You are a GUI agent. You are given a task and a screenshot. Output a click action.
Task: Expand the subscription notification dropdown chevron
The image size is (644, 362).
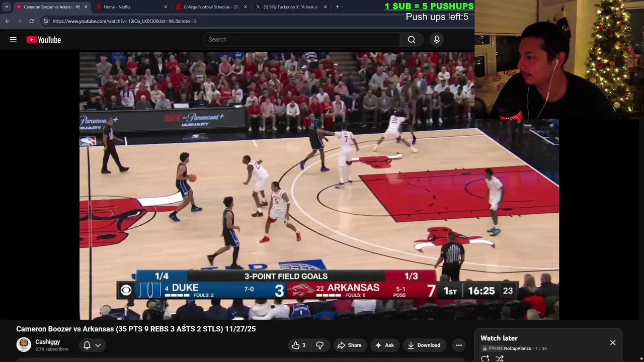98,345
